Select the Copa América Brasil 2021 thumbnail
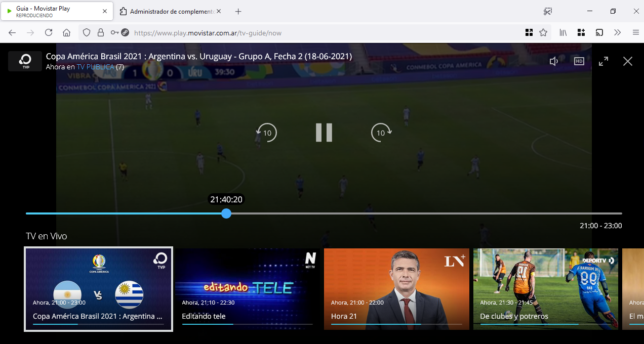Viewport: 644px width, 344px height. [99, 289]
